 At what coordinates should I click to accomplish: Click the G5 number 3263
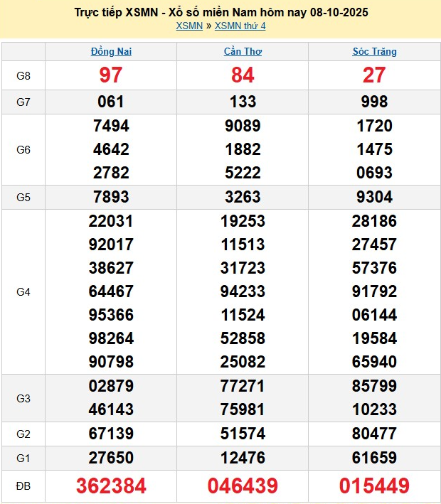click(243, 197)
